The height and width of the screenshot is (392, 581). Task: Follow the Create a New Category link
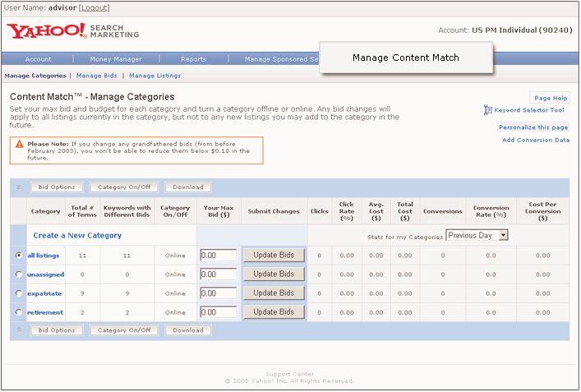point(77,236)
